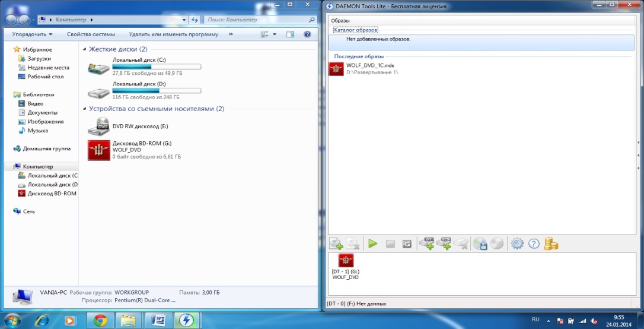
Task: Open DAEMON Tools preferences gear
Action: tap(517, 244)
